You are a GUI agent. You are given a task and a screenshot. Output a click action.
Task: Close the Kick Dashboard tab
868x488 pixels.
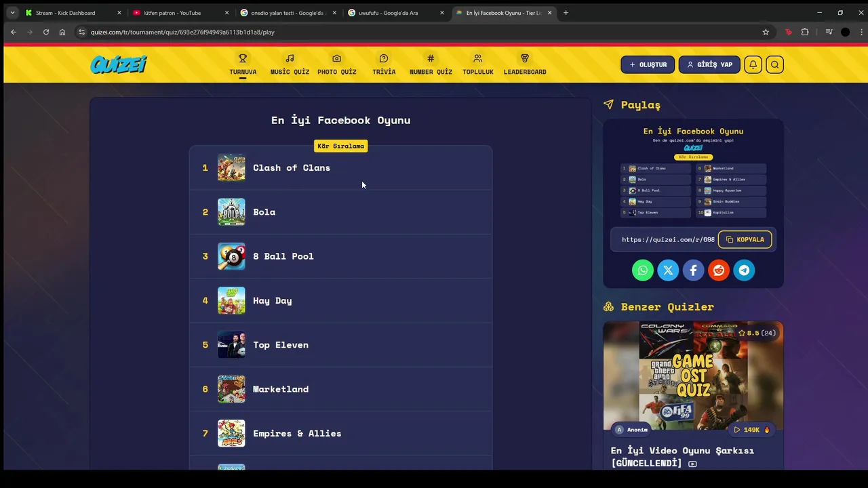coord(119,13)
